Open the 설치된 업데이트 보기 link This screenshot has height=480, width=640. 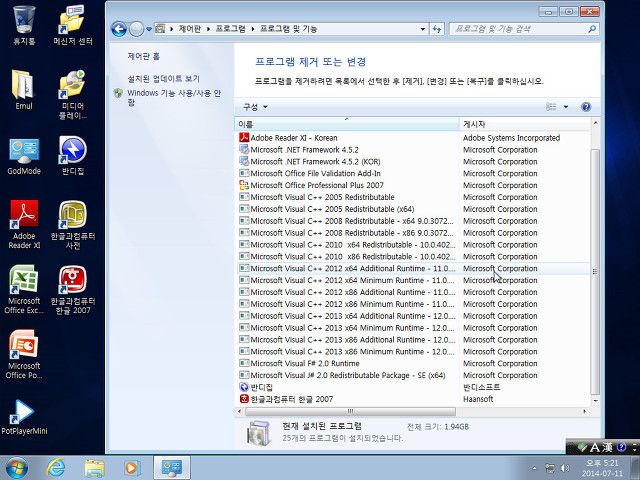pyautogui.click(x=164, y=78)
